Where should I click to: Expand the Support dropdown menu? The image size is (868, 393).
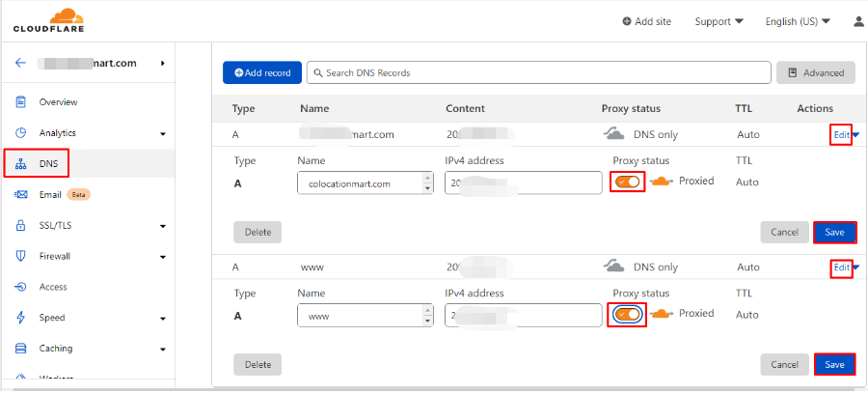[x=719, y=21]
